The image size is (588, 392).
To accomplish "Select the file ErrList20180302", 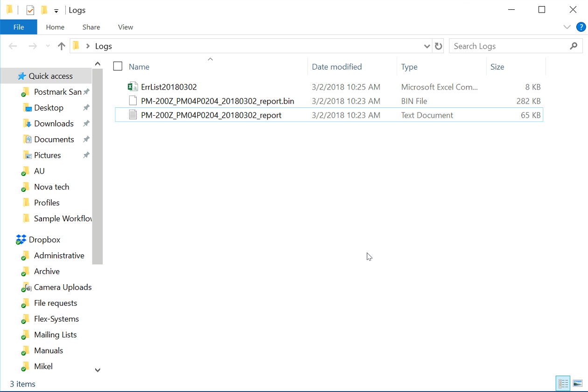I will coord(169,87).
